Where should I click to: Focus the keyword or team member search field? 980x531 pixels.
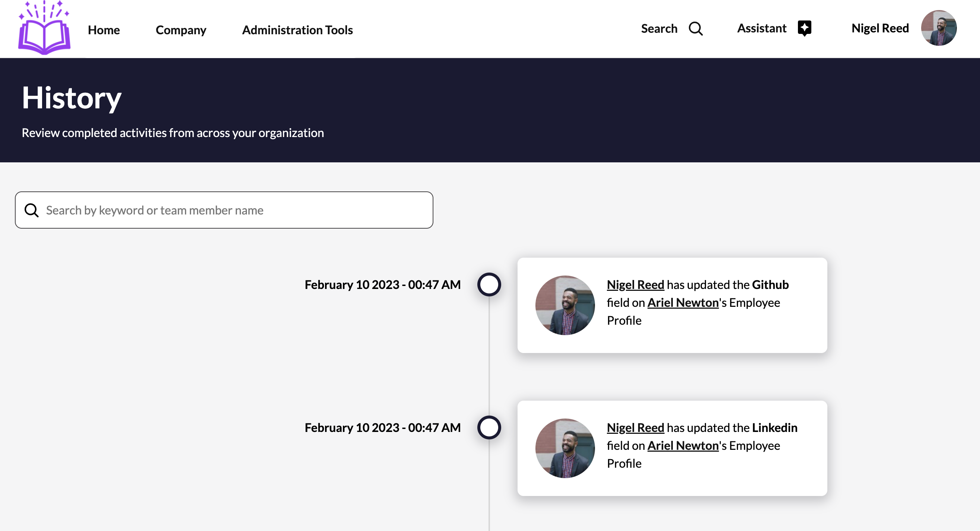(236, 210)
